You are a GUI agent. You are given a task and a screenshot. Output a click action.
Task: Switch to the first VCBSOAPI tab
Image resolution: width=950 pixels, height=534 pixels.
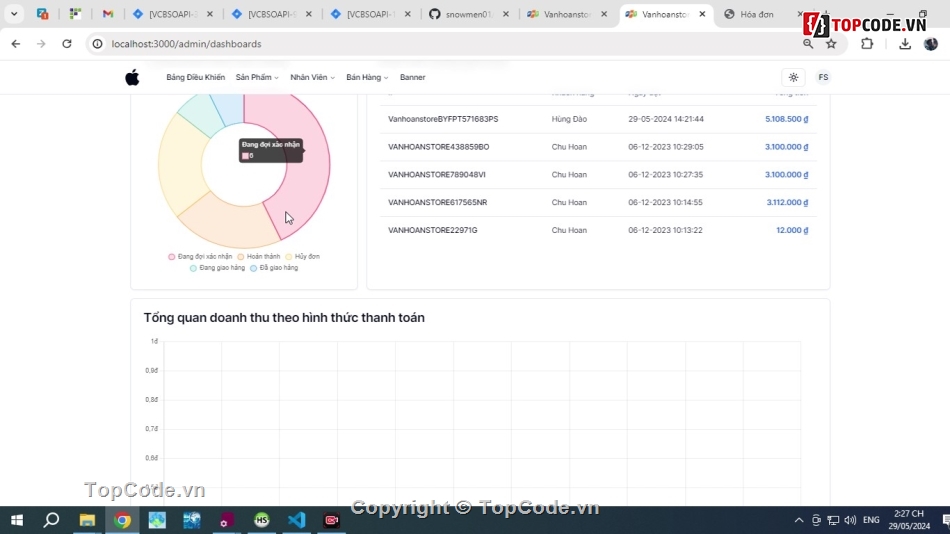[173, 14]
